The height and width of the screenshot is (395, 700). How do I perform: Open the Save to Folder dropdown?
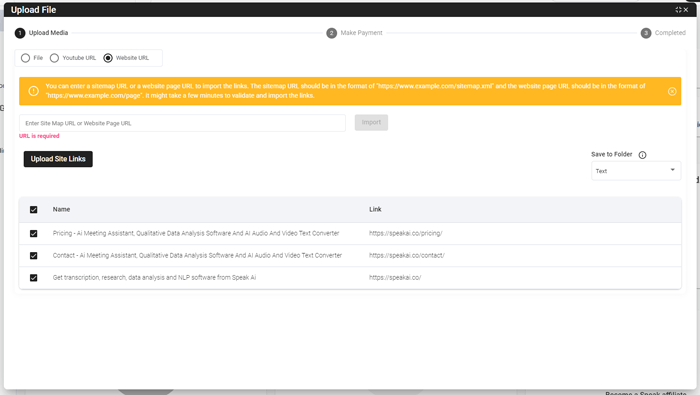[636, 171]
